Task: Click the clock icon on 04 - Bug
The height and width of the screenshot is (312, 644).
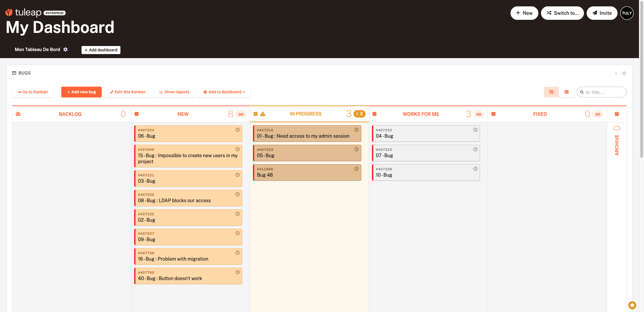Action: tap(475, 130)
